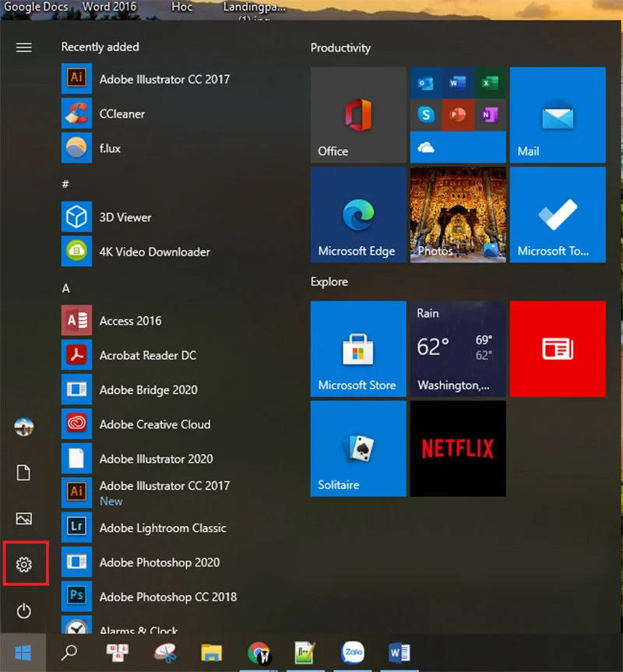Screen dimensions: 623x672
Task: Click the Windows Start button
Action: (23, 653)
